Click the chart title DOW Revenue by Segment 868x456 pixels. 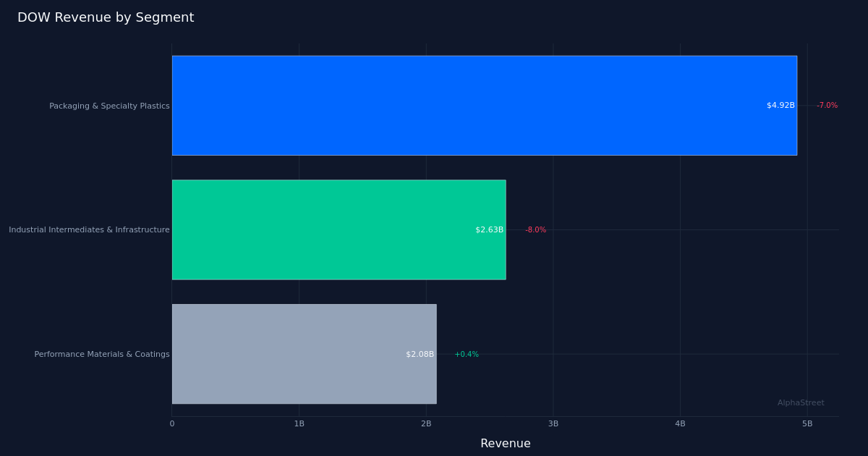(105, 17)
